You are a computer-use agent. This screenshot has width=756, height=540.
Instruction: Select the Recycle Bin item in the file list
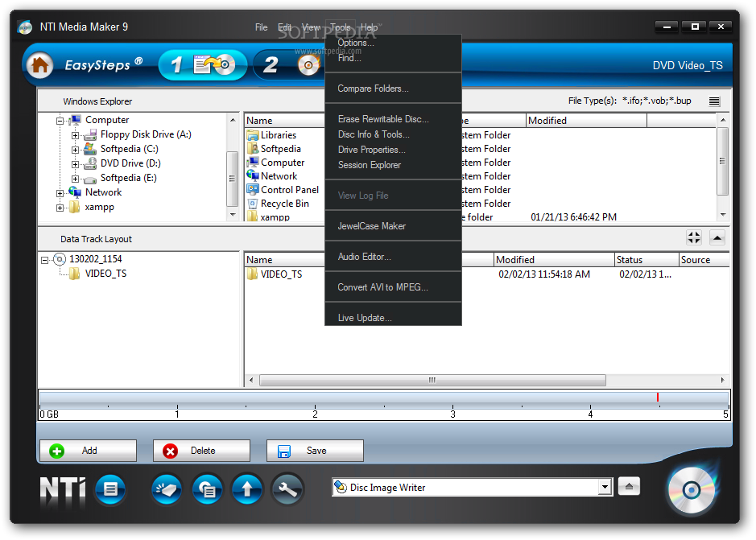coord(278,204)
